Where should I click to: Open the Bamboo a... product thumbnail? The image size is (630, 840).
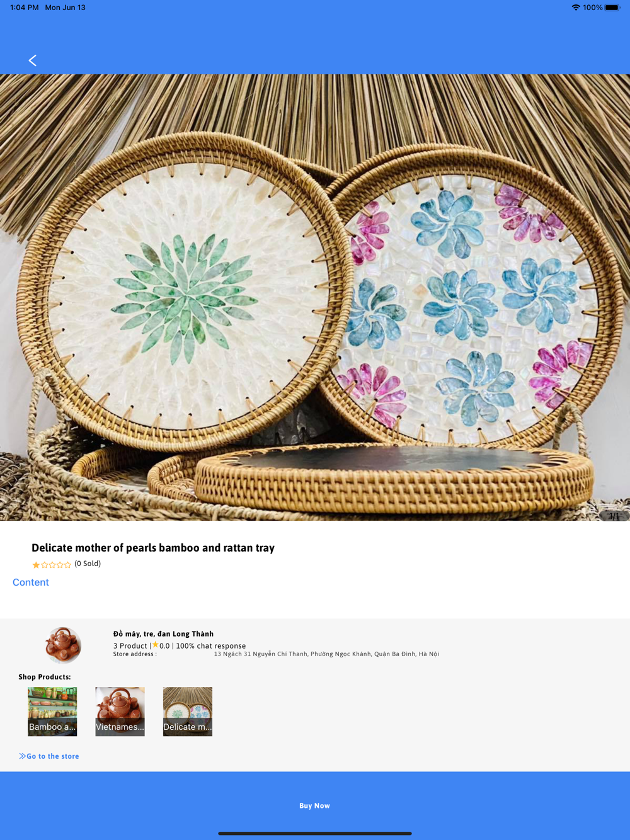tap(52, 712)
